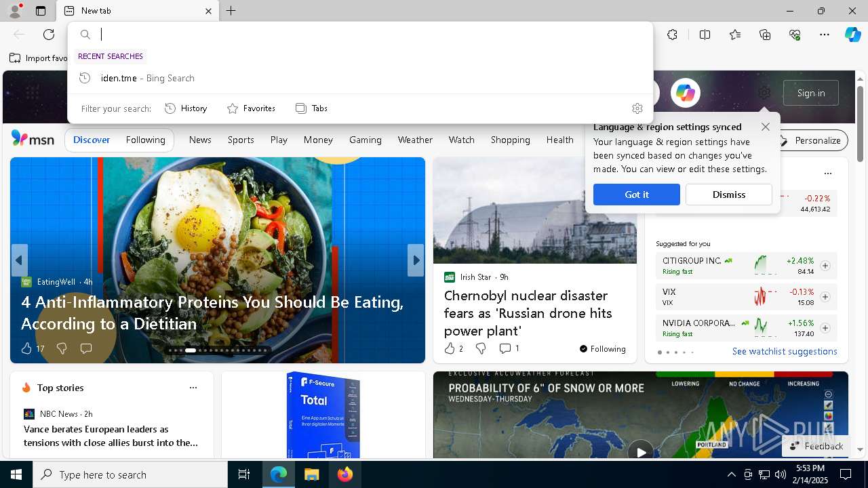
Task: Open page settings gear icon
Action: point(764,93)
